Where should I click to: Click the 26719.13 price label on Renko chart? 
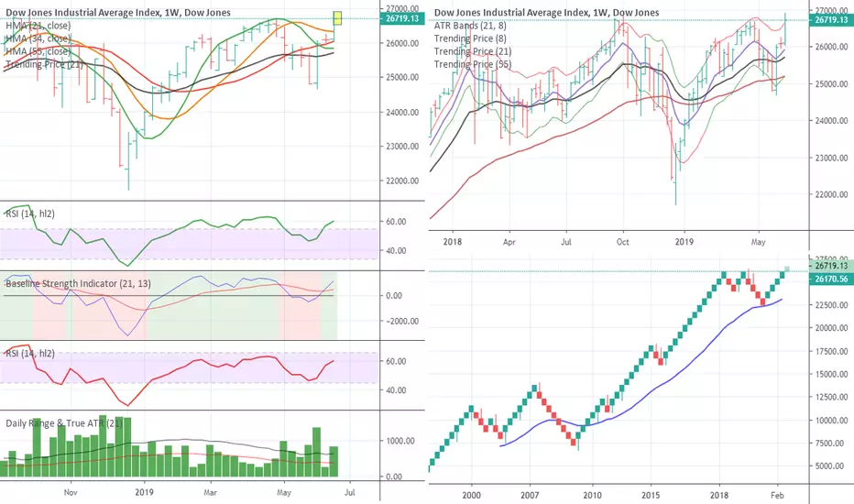[832, 266]
